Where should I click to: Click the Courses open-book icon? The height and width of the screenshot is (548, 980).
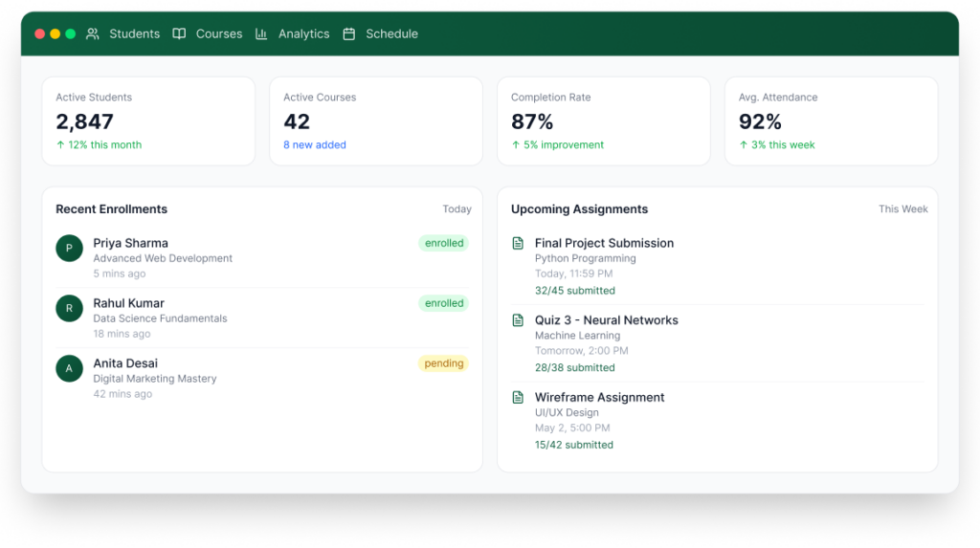(179, 33)
